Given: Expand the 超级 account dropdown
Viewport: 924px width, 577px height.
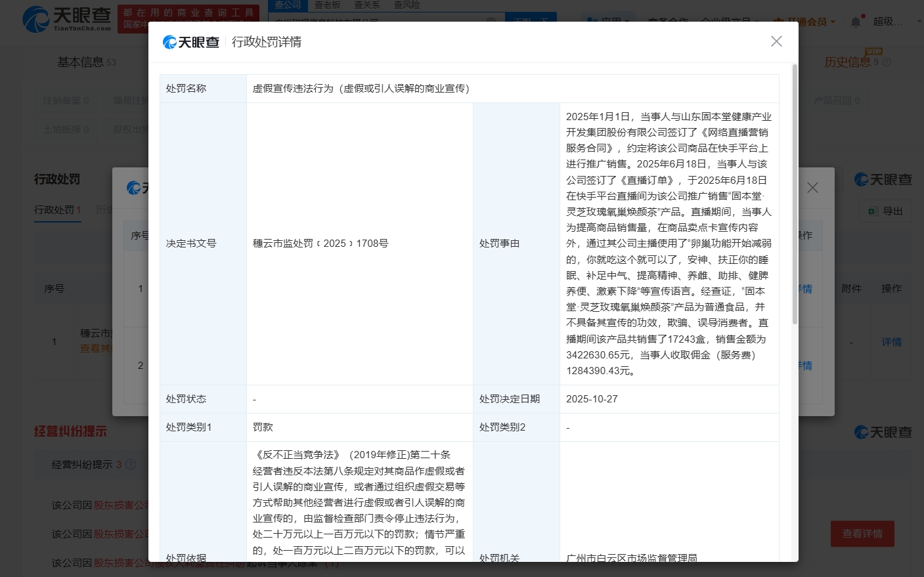Looking at the screenshot, I should pyautogui.click(x=892, y=21).
